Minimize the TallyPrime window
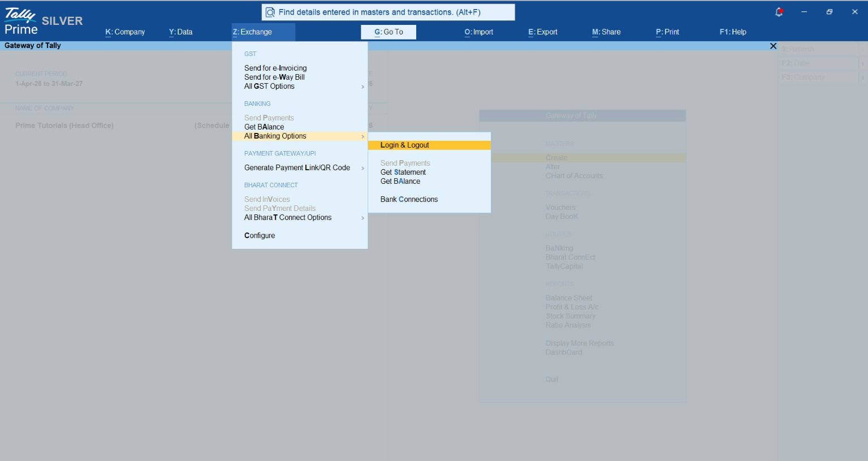Viewport: 868px width, 461px height. pos(804,12)
